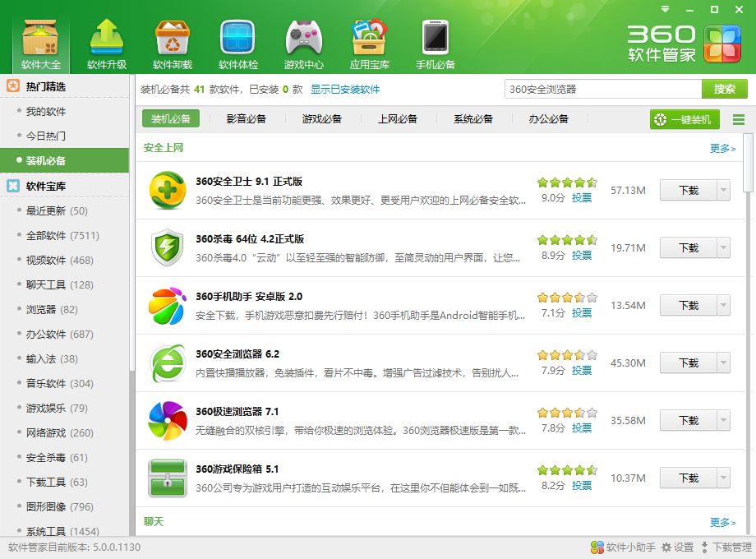Screen dimensions: 756x559
Task: Click the 360手机助手 app icon
Action: click(168, 305)
